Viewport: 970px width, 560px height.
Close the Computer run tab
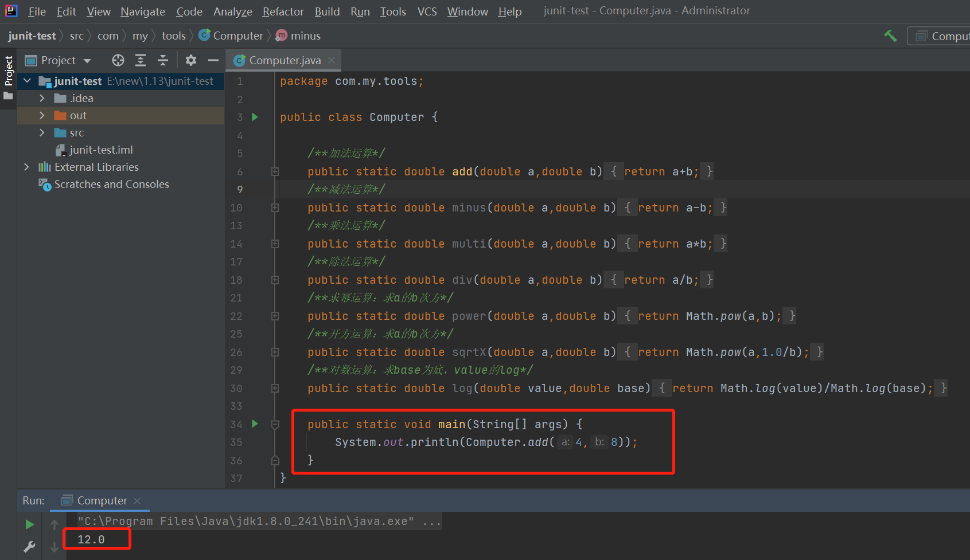[x=137, y=501]
